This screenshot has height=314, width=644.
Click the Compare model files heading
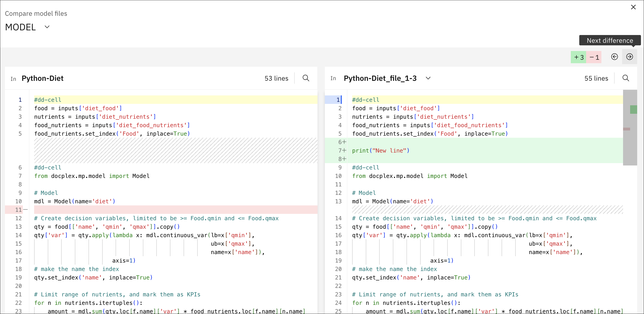36,13
